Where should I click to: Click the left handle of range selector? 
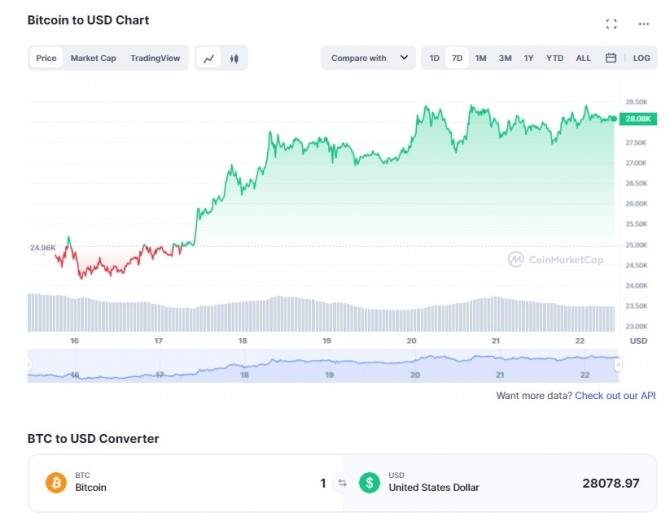(x=29, y=365)
